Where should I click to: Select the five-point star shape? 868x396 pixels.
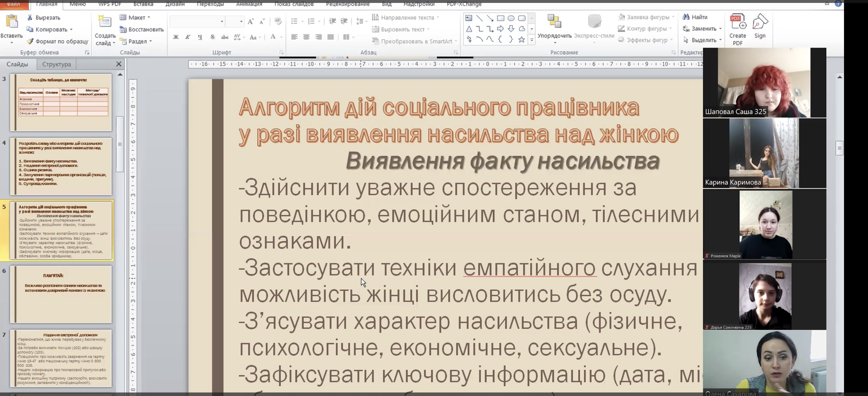tap(521, 40)
